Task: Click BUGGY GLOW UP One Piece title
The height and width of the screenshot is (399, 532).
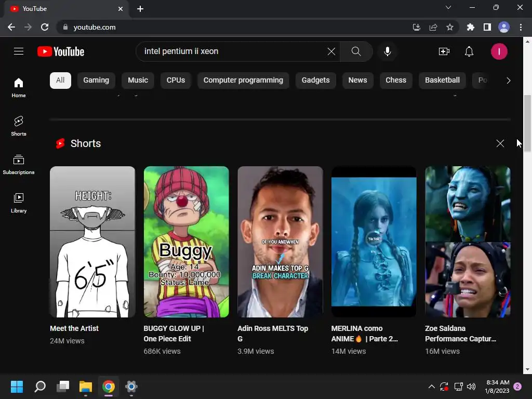Action: tap(174, 334)
